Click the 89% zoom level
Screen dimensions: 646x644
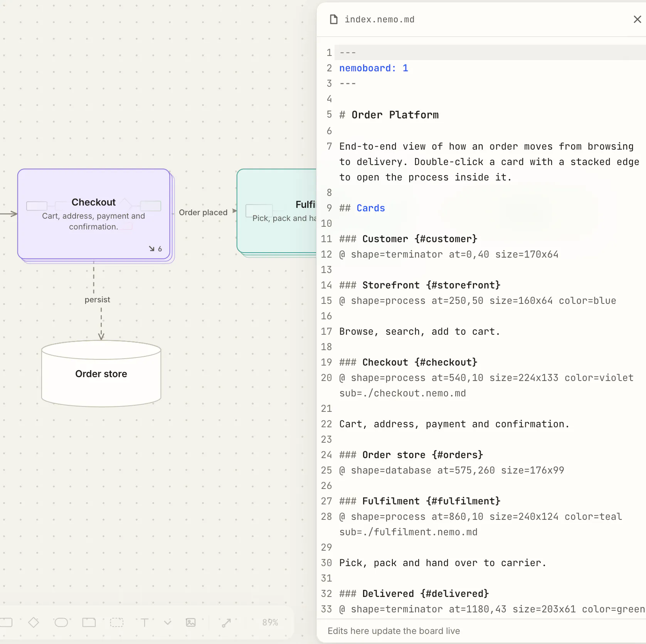pos(270,622)
